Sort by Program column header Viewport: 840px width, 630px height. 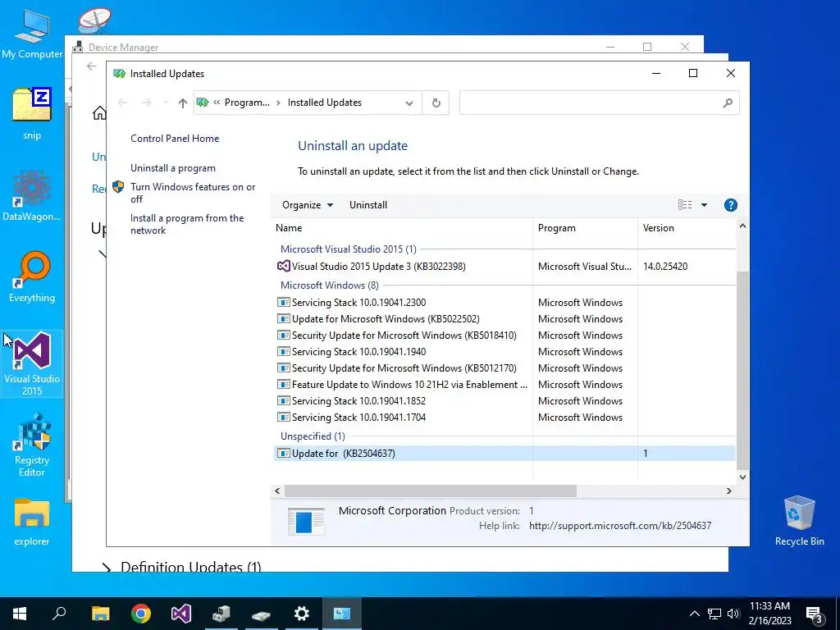[585, 228]
